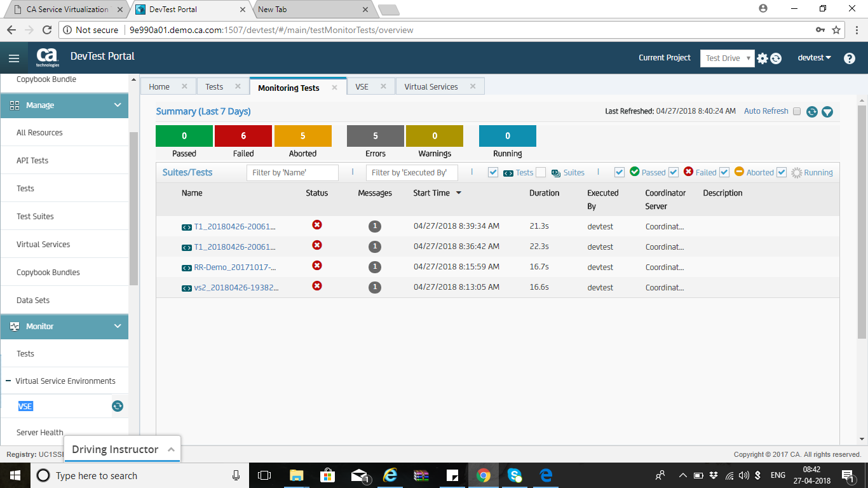The width and height of the screenshot is (868, 488).
Task: Click the red Failed summary tile
Action: [x=243, y=136]
